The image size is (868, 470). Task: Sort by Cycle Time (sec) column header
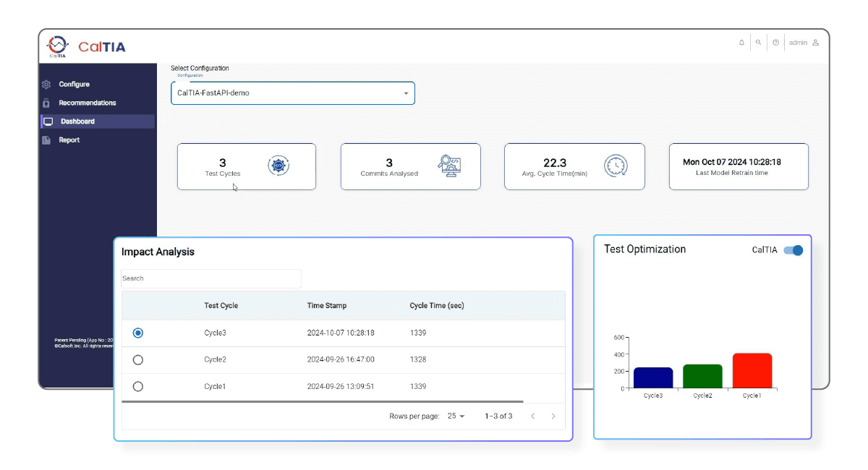[x=437, y=305]
